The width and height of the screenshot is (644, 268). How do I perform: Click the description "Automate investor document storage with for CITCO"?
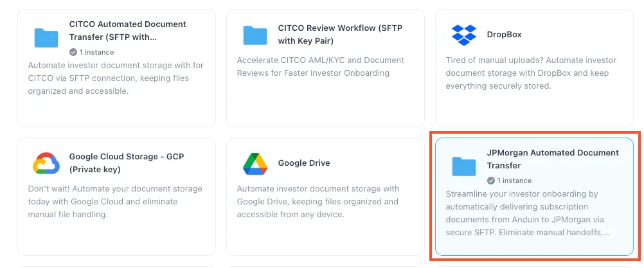point(116,78)
